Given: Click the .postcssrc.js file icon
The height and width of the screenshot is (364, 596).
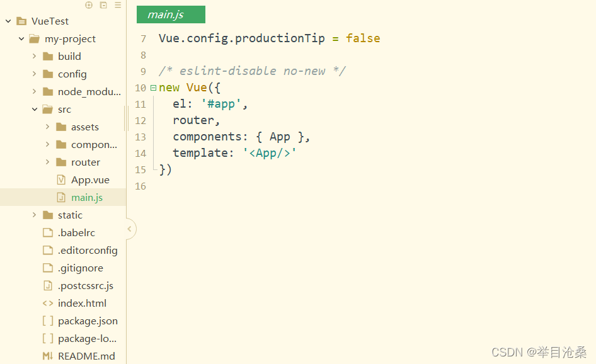Looking at the screenshot, I should [x=48, y=285].
